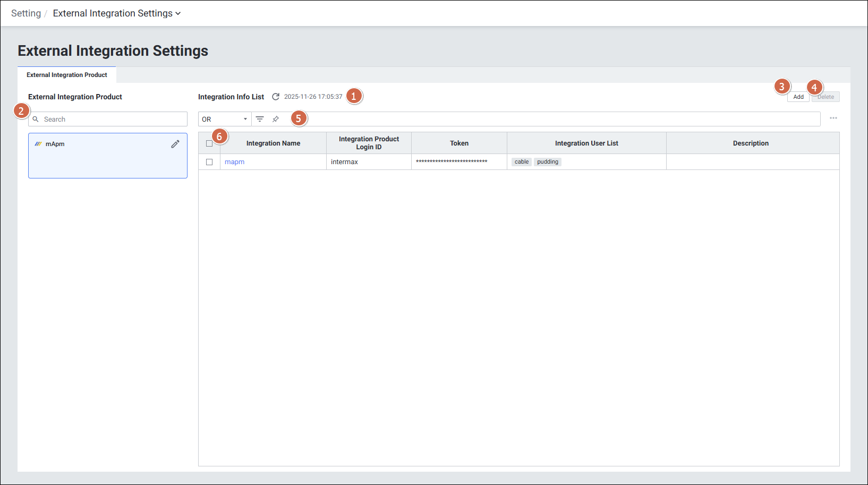Click the cable user tag
This screenshot has width=868, height=485.
[521, 162]
